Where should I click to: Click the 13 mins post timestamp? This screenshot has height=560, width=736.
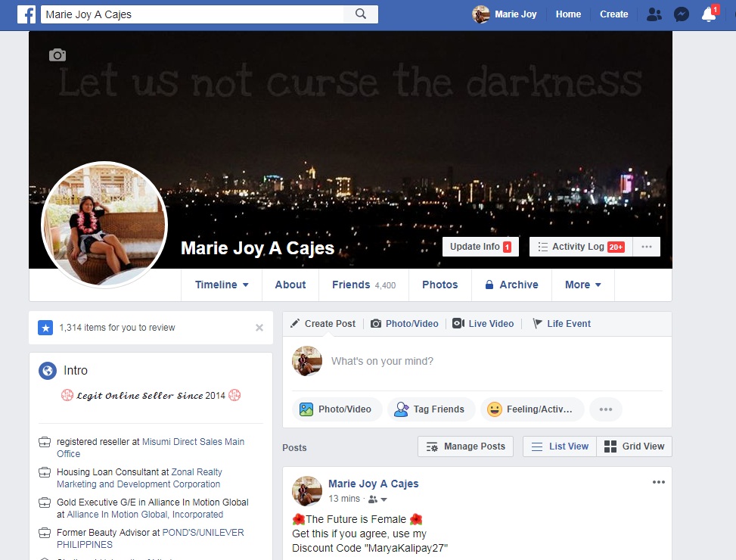coord(344,499)
